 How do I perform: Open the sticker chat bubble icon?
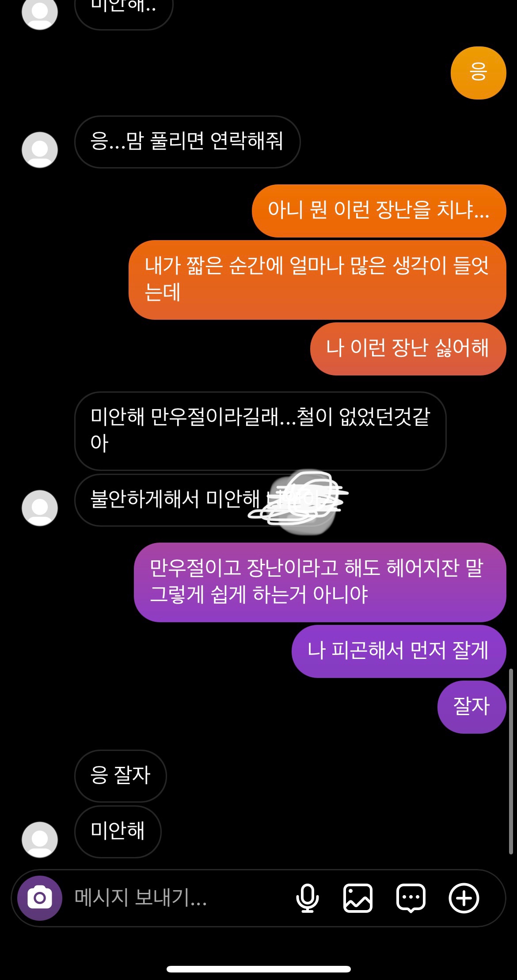[411, 898]
